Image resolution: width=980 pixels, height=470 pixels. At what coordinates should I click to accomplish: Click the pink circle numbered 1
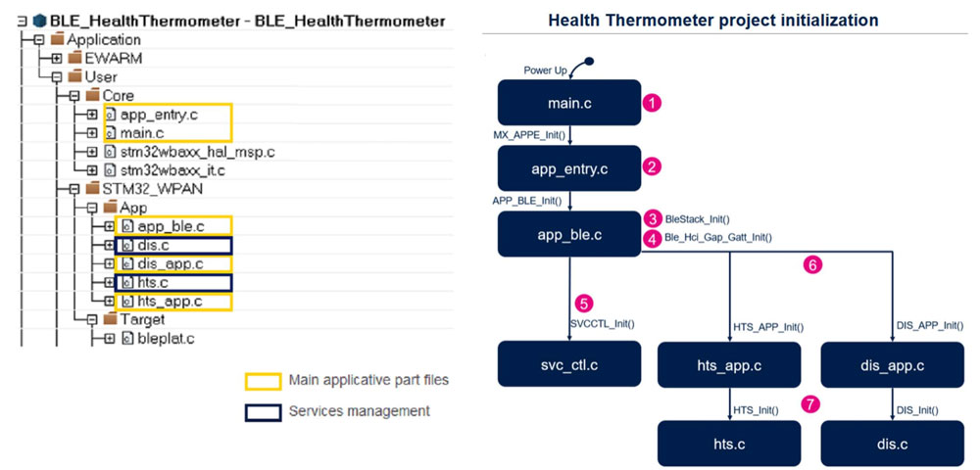[x=652, y=103]
